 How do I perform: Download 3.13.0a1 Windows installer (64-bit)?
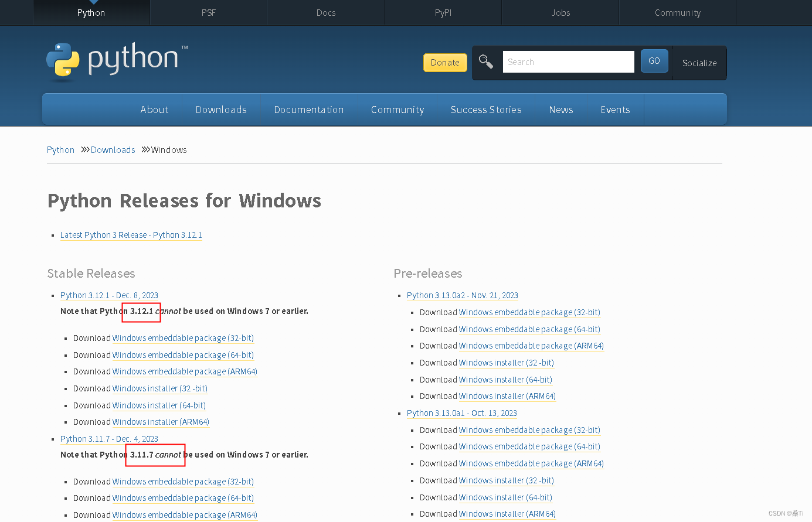point(505,497)
